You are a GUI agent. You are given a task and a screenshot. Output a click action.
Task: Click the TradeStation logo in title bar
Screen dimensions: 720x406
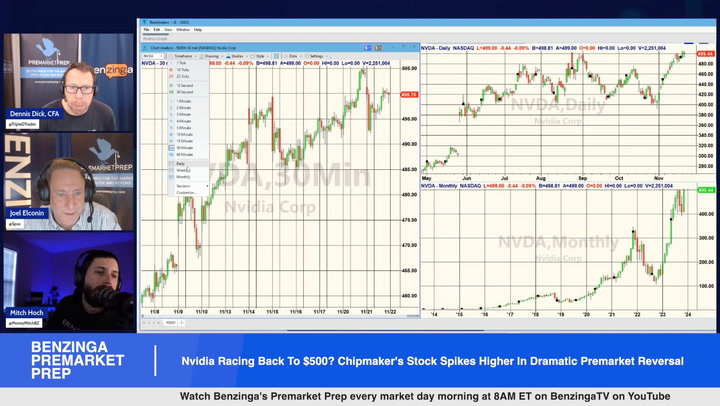pyautogui.click(x=145, y=22)
